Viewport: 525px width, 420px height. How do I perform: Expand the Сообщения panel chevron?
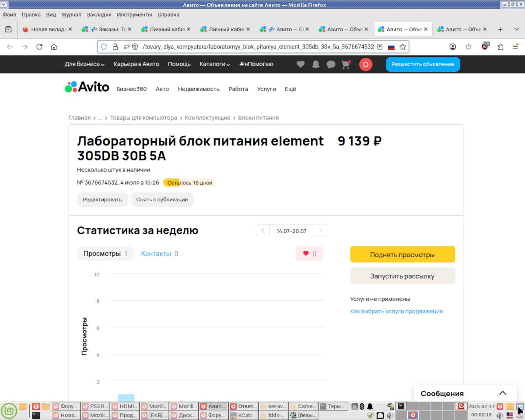pos(503,393)
